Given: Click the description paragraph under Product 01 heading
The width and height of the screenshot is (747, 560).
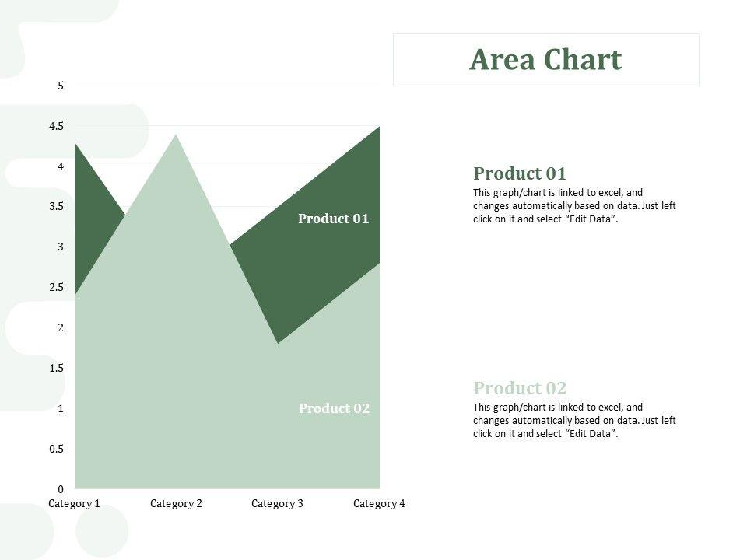Looking at the screenshot, I should tap(574, 206).
